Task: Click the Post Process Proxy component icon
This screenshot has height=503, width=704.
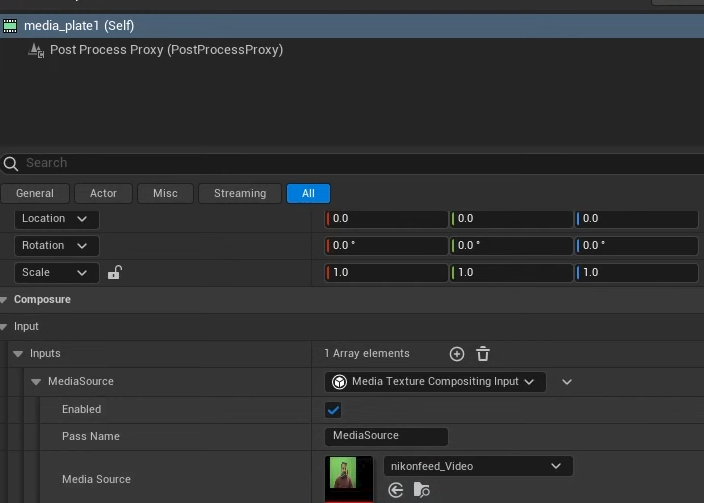Action: click(36, 50)
